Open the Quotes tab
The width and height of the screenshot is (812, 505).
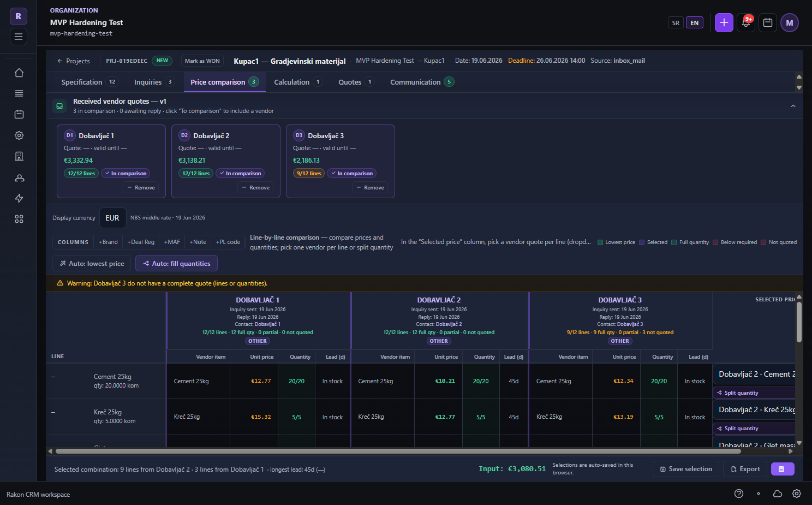356,82
